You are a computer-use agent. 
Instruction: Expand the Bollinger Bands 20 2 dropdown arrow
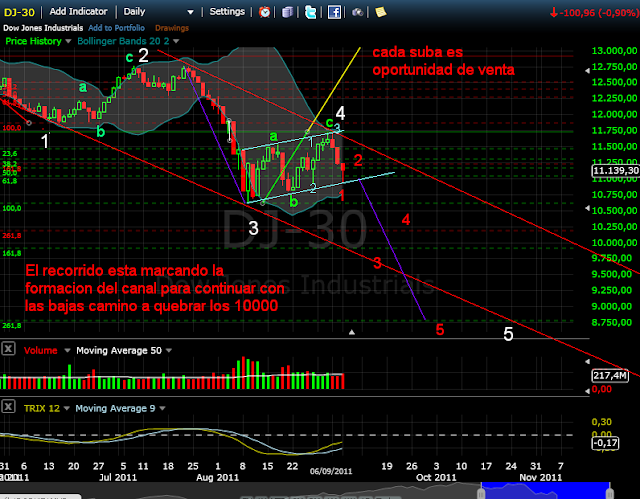tap(176, 41)
